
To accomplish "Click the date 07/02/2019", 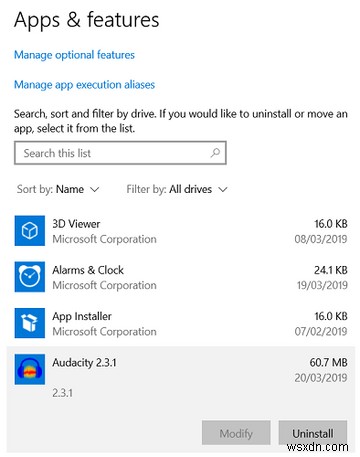I will click(321, 331).
